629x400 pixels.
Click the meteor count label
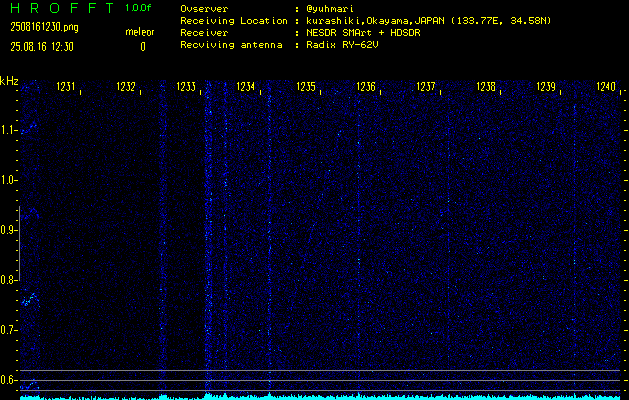[x=140, y=32]
